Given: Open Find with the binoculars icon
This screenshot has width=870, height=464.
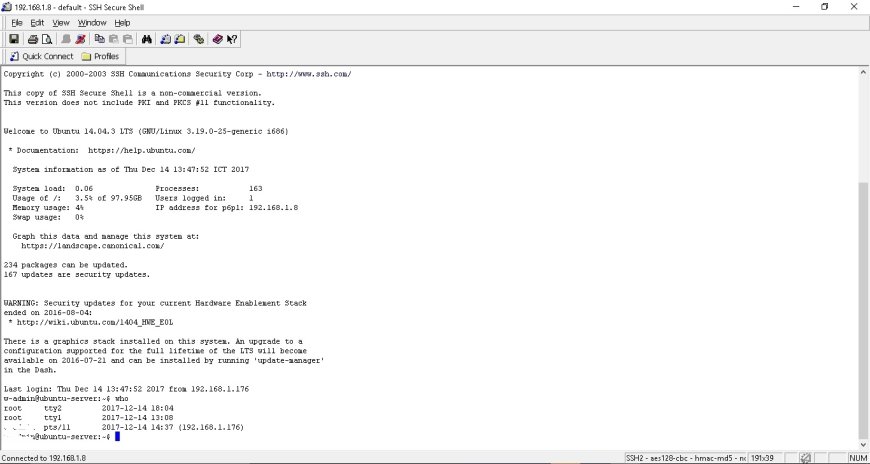Looking at the screenshot, I should [x=146, y=39].
